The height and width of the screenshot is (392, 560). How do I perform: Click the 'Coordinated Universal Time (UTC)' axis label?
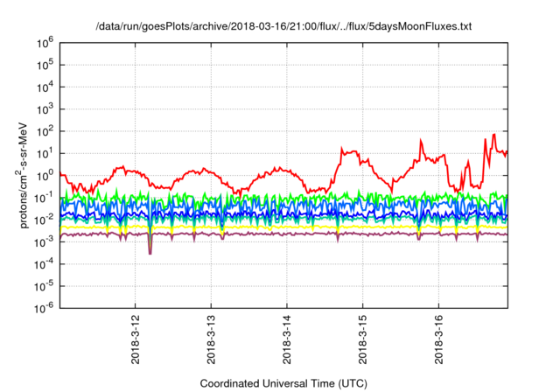pyautogui.click(x=283, y=384)
